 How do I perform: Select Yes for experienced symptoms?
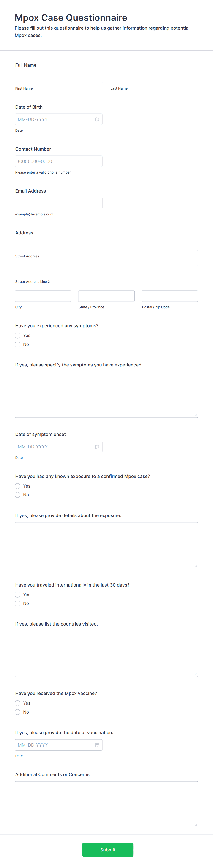[x=17, y=335]
